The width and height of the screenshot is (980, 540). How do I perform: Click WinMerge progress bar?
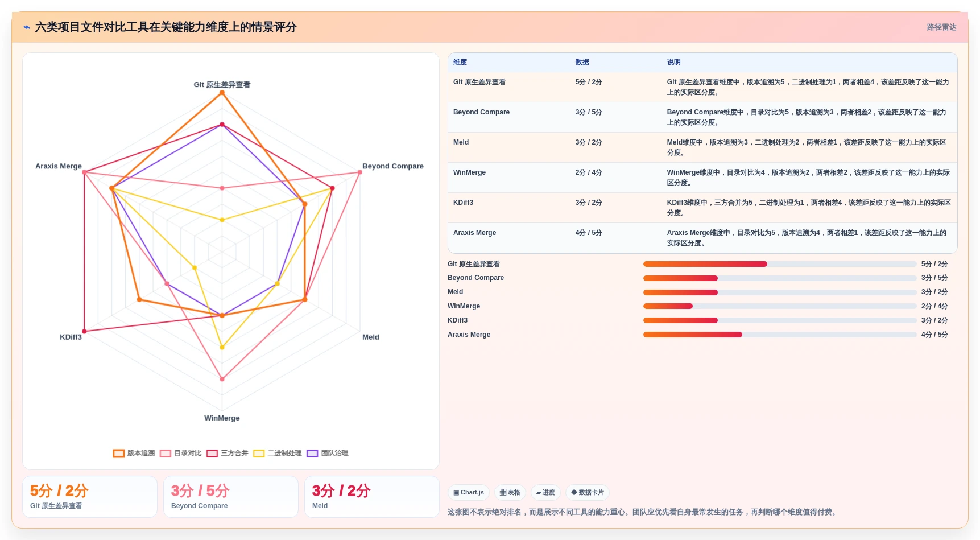click(780, 306)
